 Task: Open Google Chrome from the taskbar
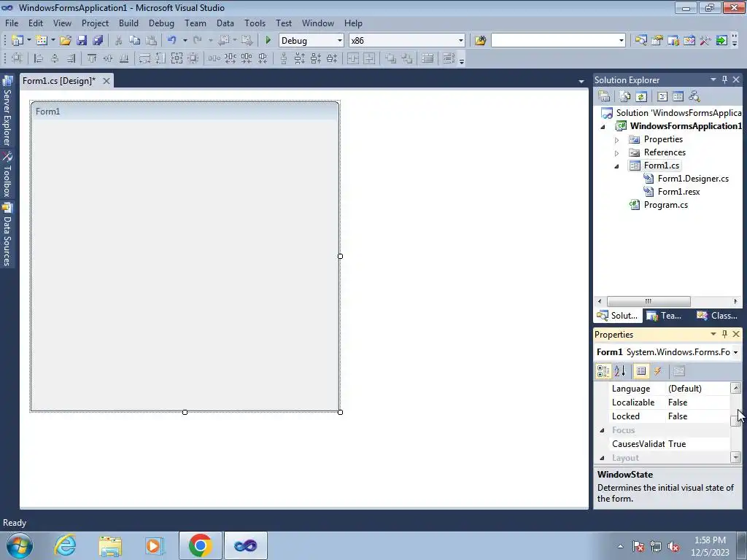[x=200, y=545]
